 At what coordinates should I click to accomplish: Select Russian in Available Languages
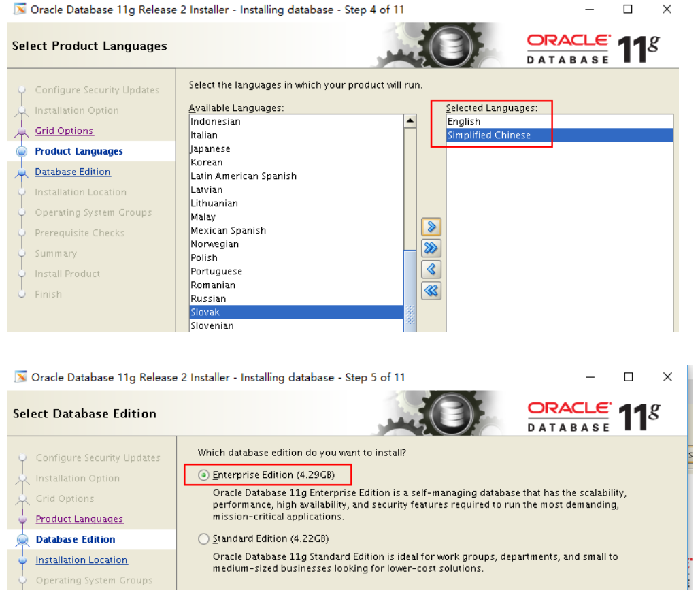pyautogui.click(x=297, y=298)
